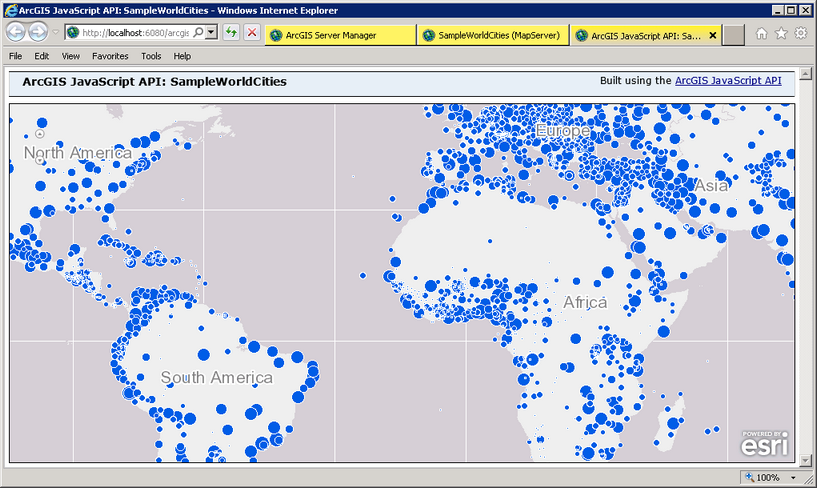The image size is (817, 488).
Task: Open the Tools menu
Action: coord(151,56)
